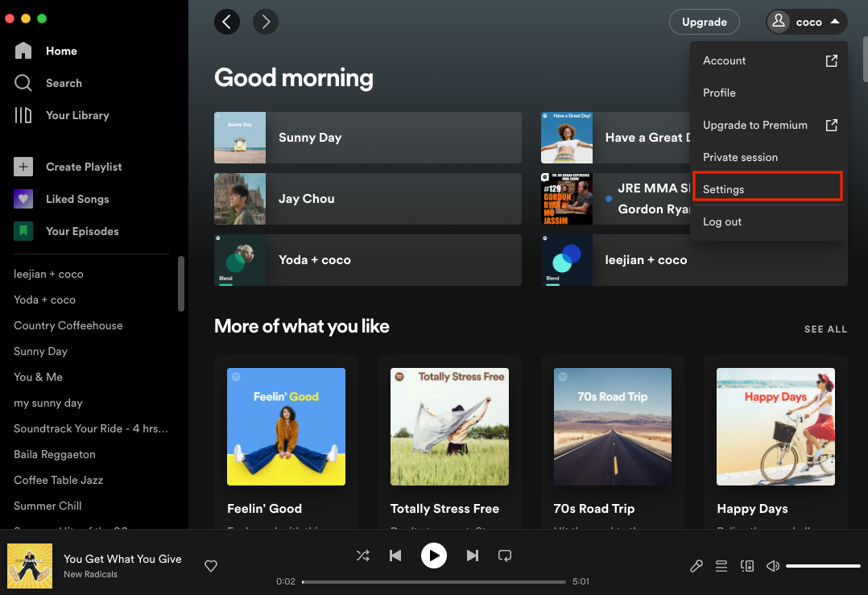Connect to a device

747,566
